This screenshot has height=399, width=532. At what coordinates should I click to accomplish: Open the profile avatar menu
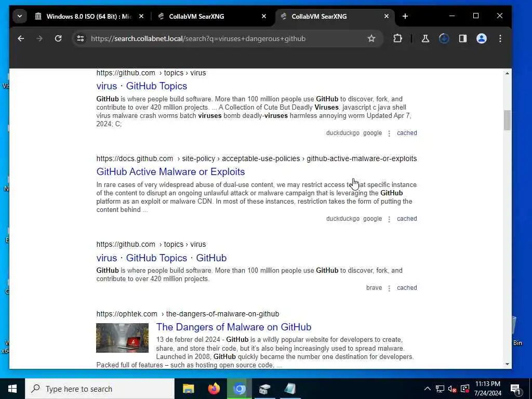click(482, 38)
